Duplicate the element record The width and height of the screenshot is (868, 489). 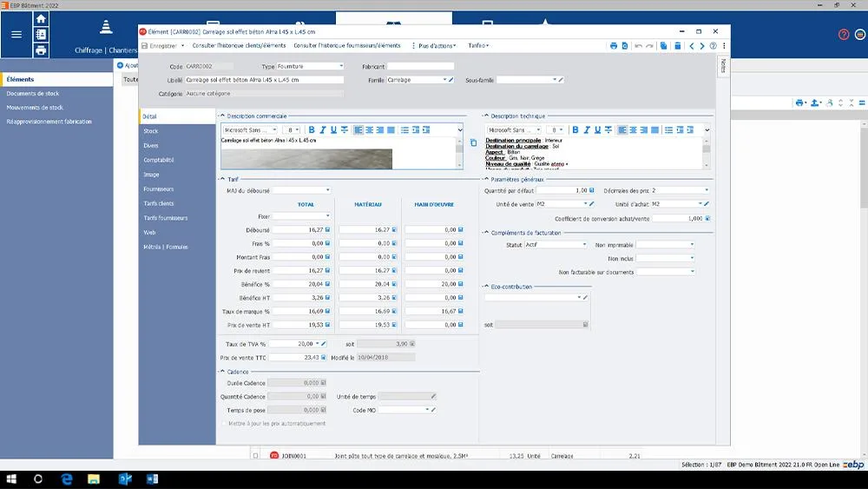(x=664, y=46)
